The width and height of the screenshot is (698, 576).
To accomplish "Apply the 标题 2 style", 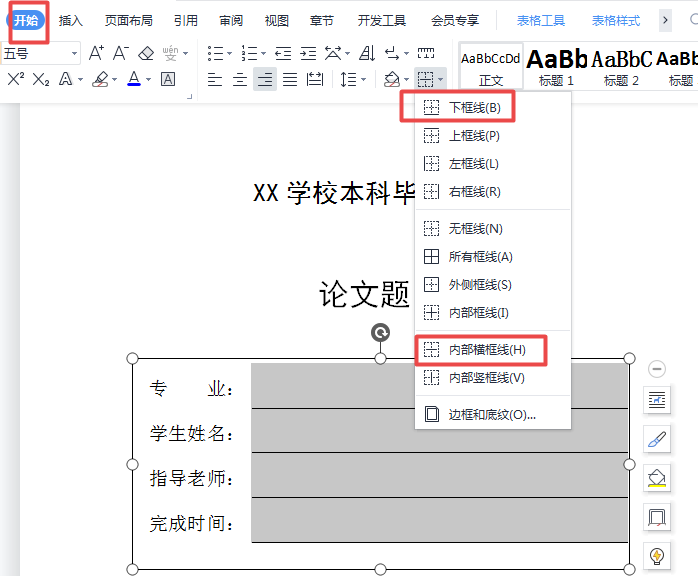I will pyautogui.click(x=621, y=67).
